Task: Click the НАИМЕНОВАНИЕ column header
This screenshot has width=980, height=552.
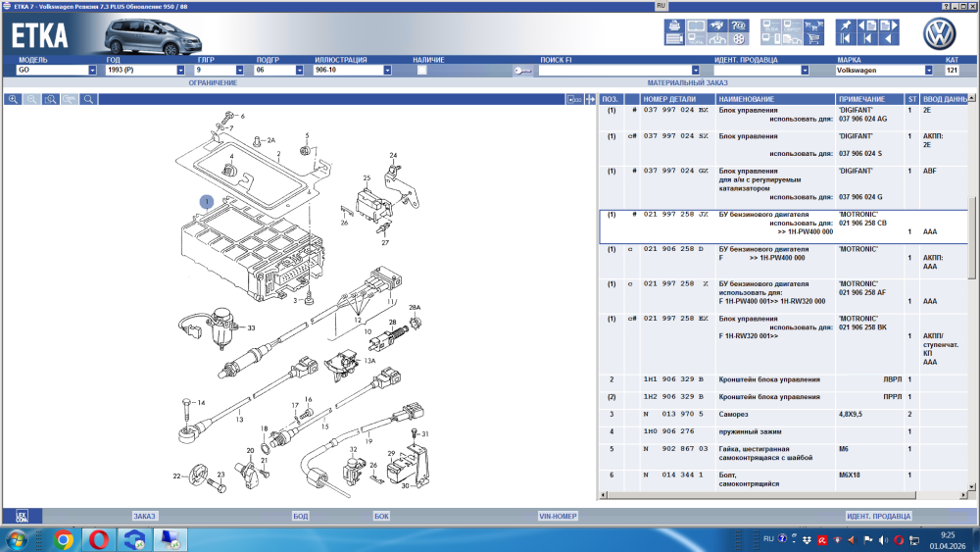Action: [x=775, y=99]
